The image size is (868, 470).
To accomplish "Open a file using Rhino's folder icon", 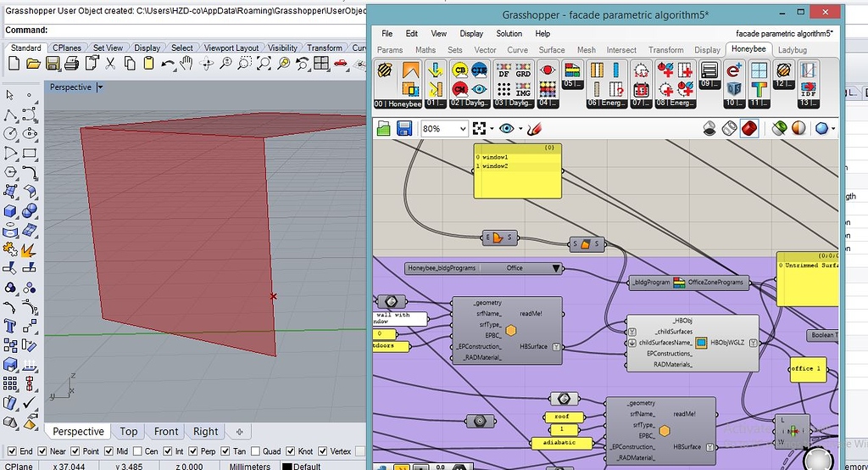I will 33,64.
